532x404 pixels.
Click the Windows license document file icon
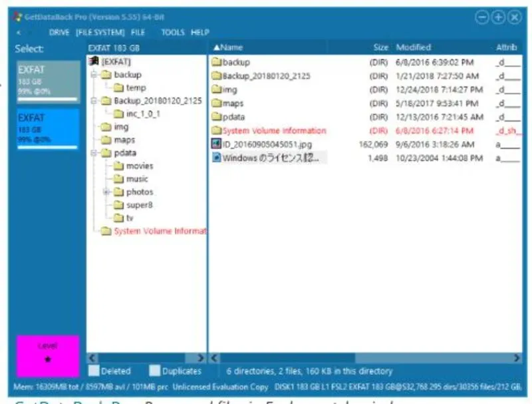[x=215, y=158]
